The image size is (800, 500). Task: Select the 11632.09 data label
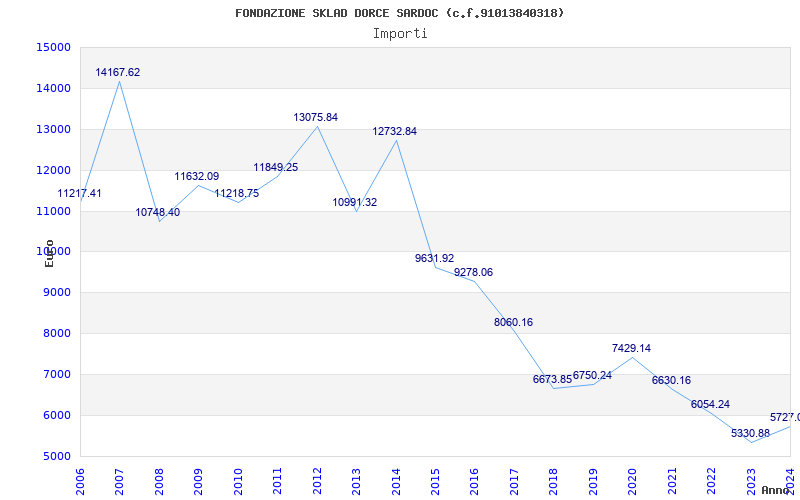(x=197, y=177)
